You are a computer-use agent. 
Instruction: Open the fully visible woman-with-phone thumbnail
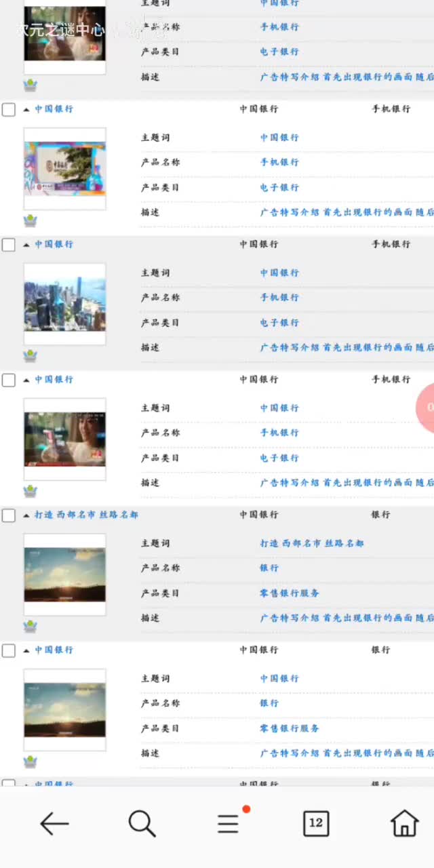click(65, 439)
